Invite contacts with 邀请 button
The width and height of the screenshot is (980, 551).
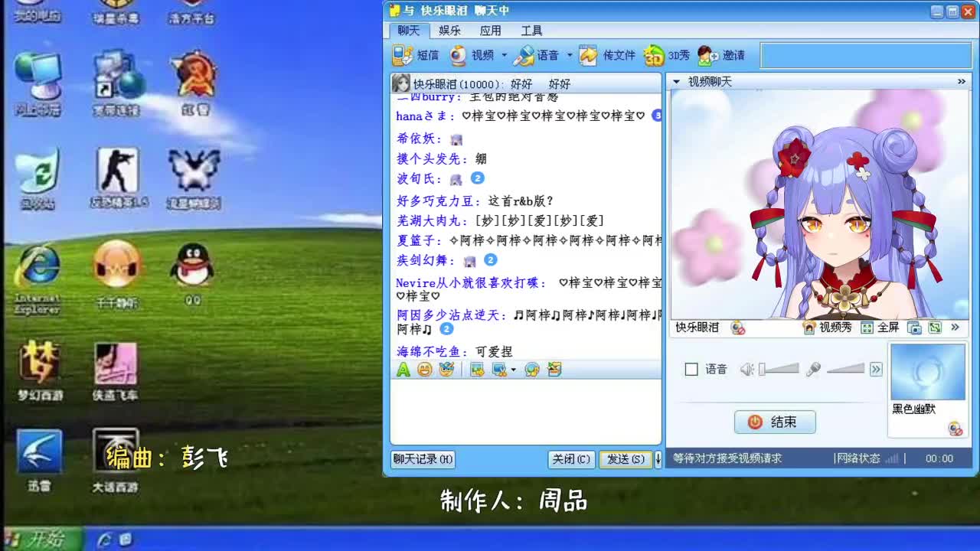(721, 55)
